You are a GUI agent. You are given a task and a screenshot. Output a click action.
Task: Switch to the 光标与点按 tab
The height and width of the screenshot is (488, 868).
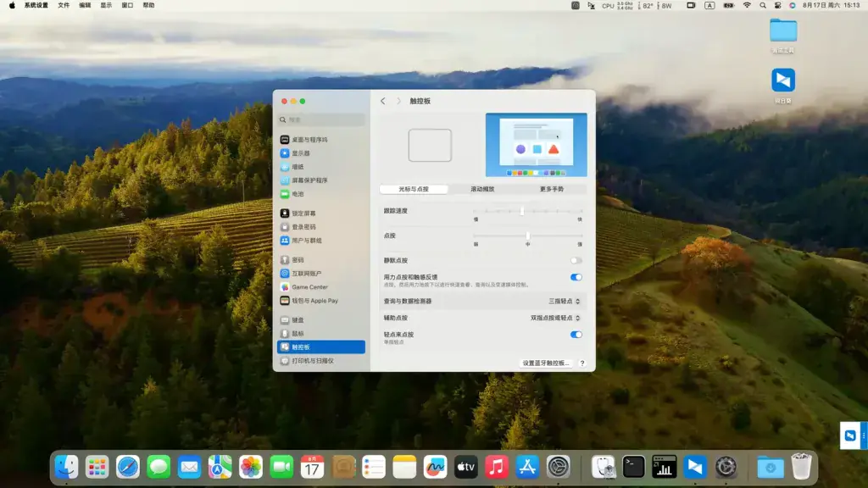pos(414,189)
